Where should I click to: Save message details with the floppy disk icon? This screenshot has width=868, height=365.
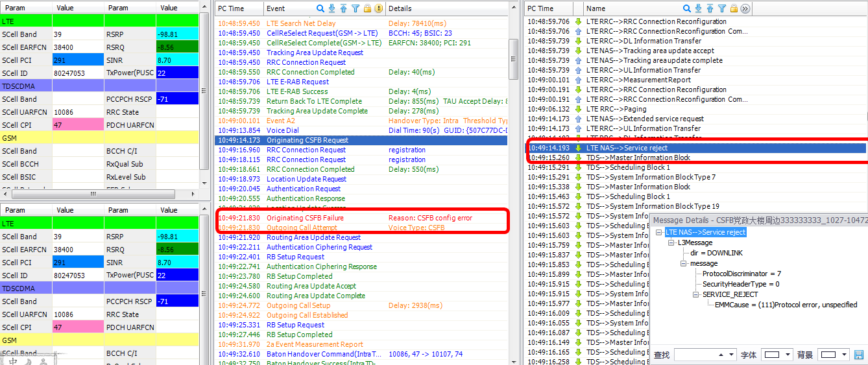coord(859,355)
